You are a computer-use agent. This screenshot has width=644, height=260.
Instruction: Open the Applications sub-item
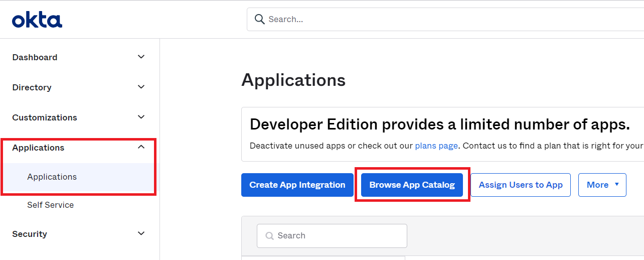[52, 177]
